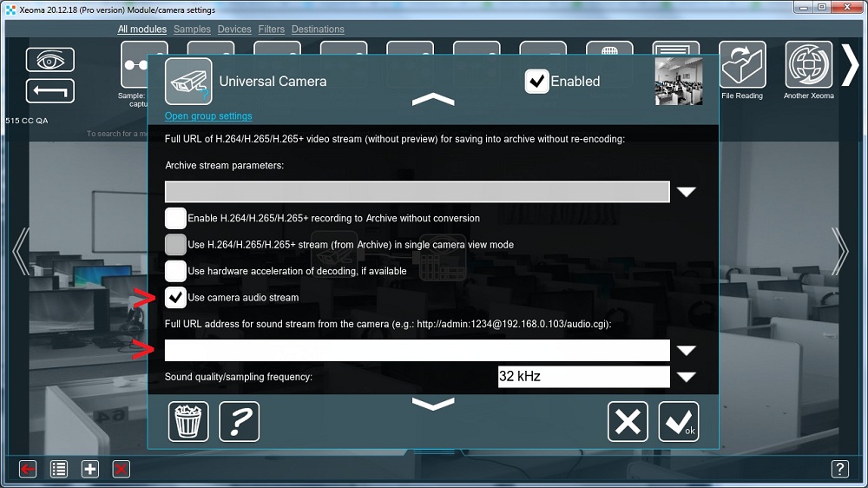Click the camera preview thumbnail

click(x=679, y=82)
